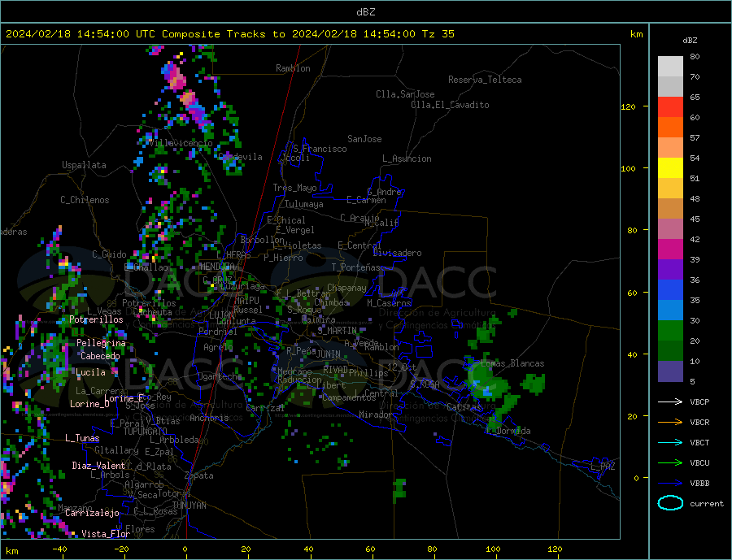Click the blue VBBB arrow icon
The image size is (732, 560).
coord(670,483)
